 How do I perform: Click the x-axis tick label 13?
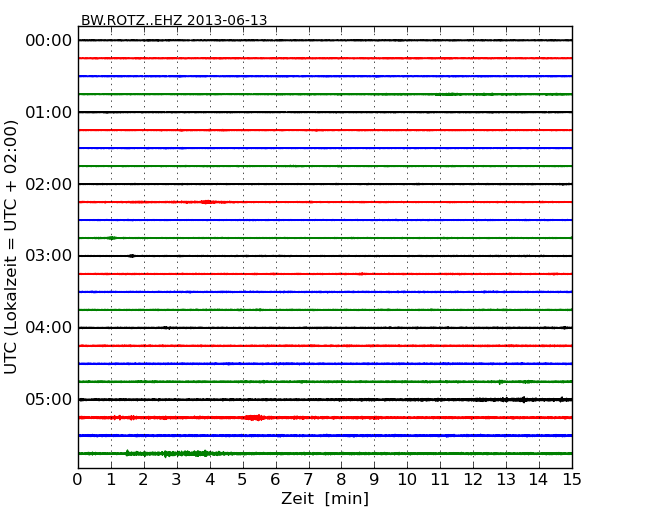point(506,480)
